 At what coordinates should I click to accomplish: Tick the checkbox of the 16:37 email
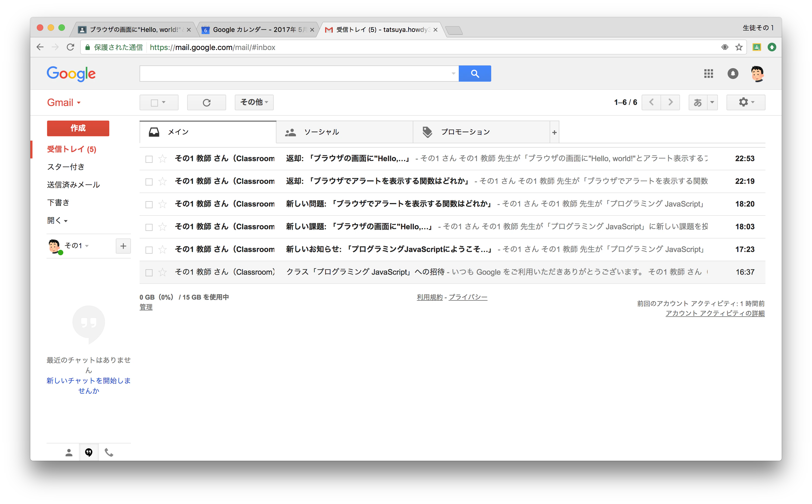click(149, 272)
